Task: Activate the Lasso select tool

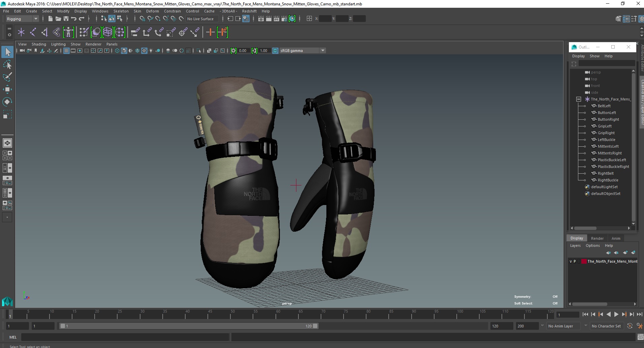Action: (7, 64)
